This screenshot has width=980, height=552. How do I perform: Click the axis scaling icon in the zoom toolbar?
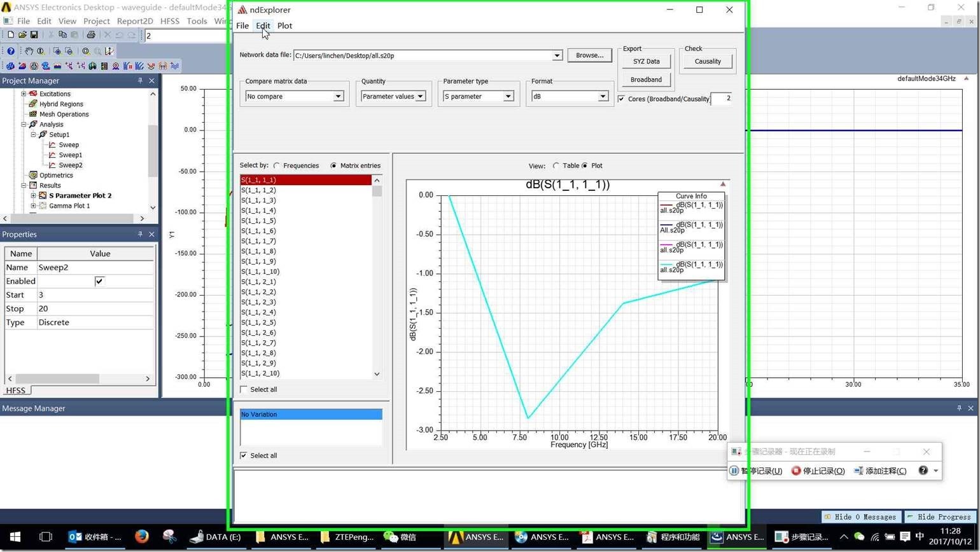pyautogui.click(x=109, y=51)
